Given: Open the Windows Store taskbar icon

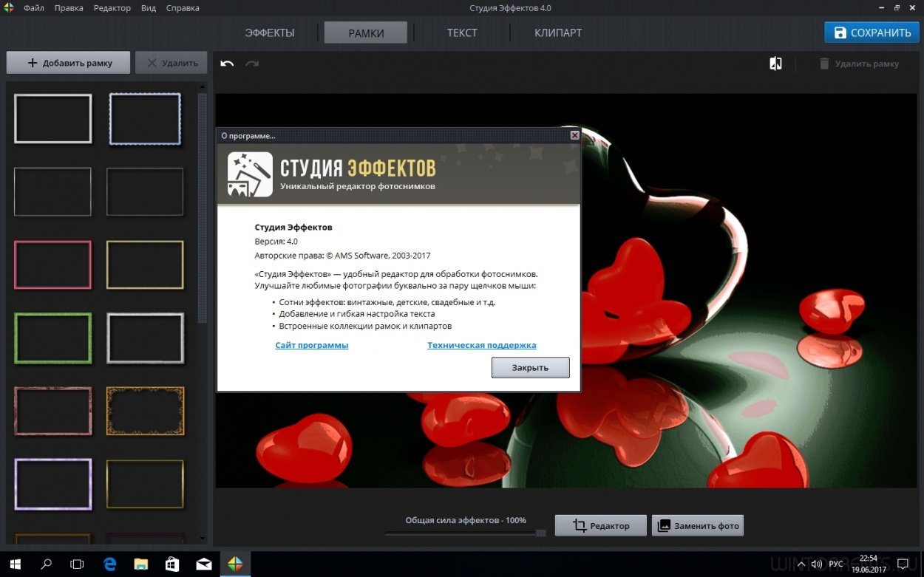Looking at the screenshot, I should pyautogui.click(x=171, y=564).
